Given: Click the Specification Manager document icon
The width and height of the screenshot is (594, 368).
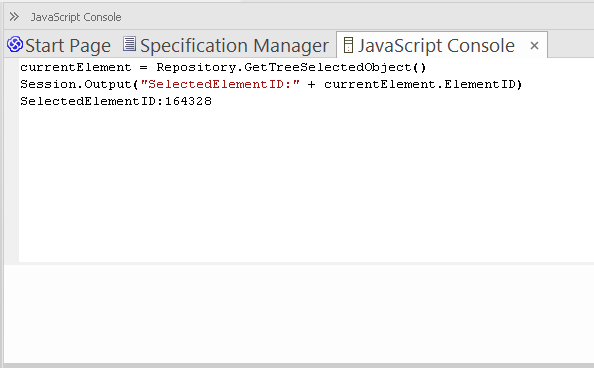Looking at the screenshot, I should click(129, 44).
